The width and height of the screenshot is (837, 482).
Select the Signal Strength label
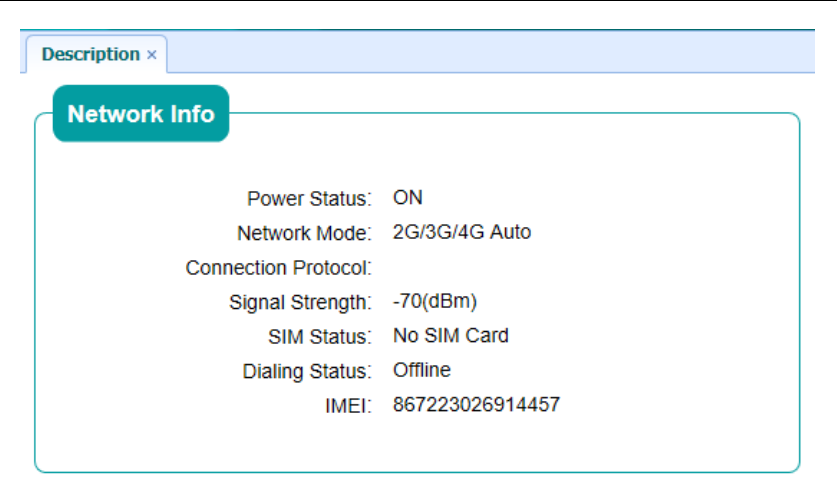point(300,302)
